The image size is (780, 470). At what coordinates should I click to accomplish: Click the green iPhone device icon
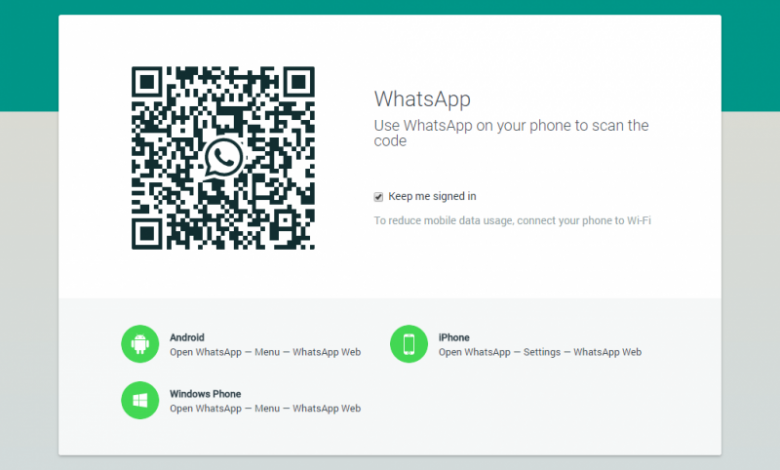click(x=408, y=344)
